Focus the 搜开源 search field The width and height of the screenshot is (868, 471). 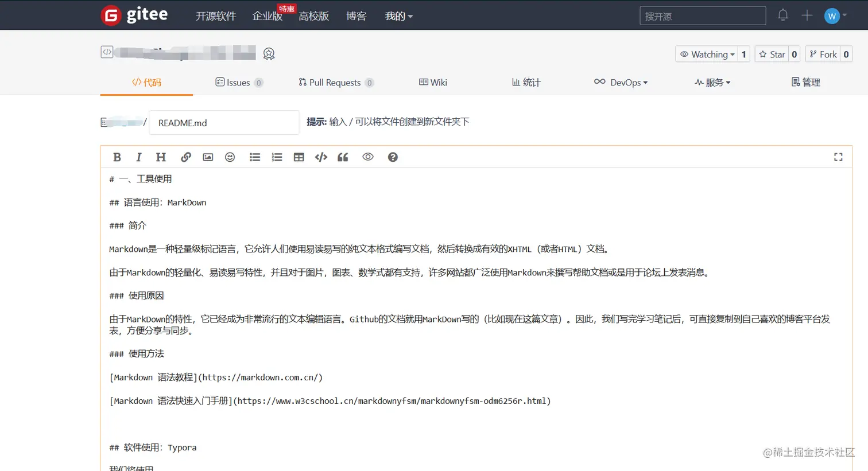pos(703,15)
